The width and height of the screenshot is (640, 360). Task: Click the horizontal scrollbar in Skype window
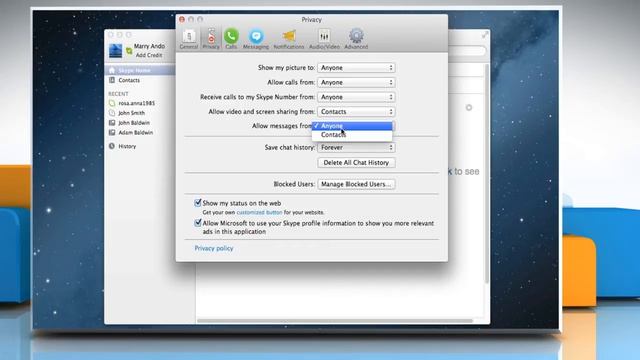coord(335,321)
